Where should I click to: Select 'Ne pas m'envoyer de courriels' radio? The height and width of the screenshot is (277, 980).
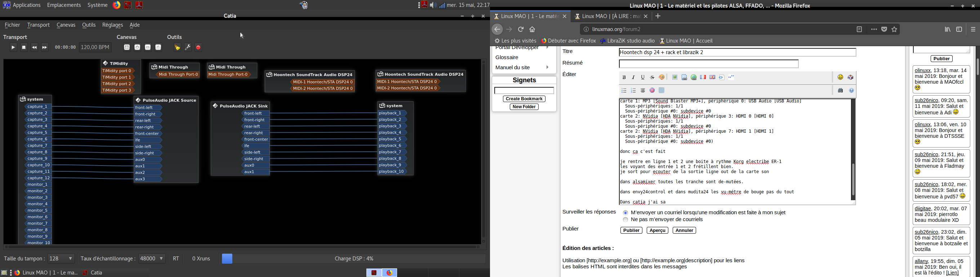point(625,220)
